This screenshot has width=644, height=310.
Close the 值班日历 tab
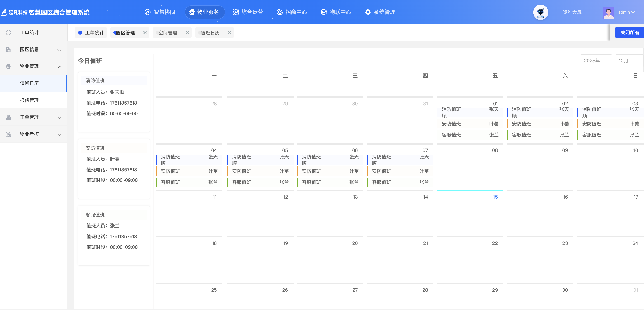click(230, 33)
